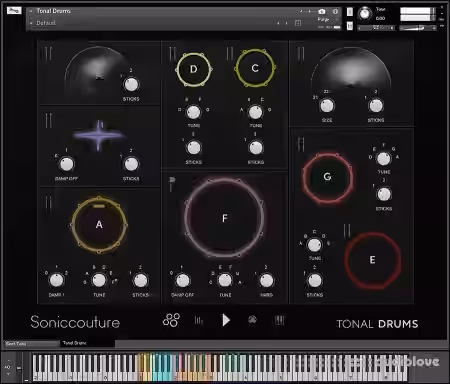
Task: Strike the purple cross cymbal
Action: [99, 135]
